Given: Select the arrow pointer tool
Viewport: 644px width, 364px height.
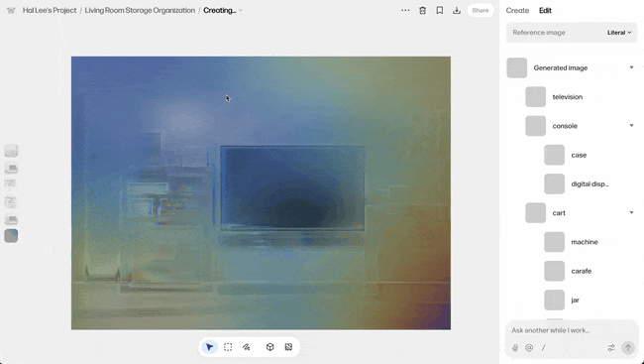Looking at the screenshot, I should 209,347.
